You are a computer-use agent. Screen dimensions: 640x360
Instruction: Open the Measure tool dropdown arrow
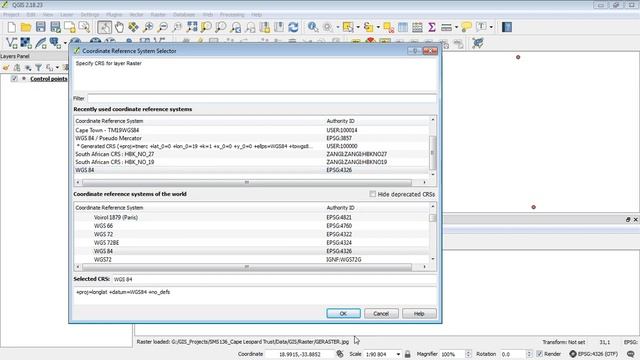(456, 27)
